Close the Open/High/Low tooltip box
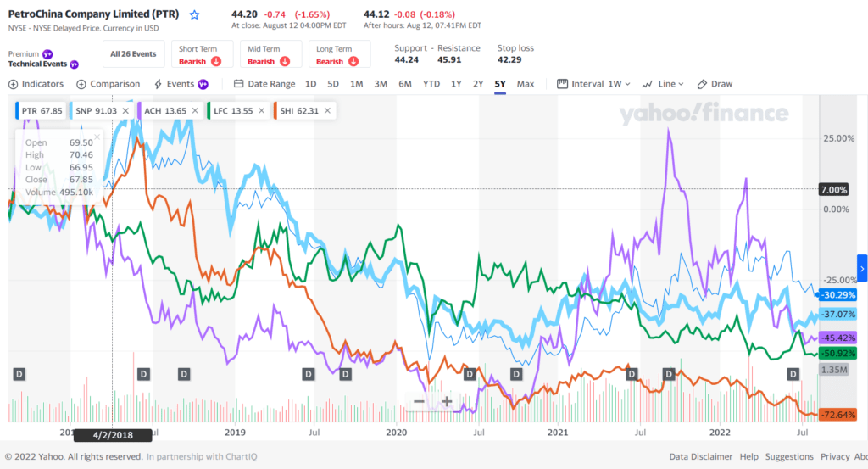This screenshot has width=868, height=469. click(x=97, y=137)
